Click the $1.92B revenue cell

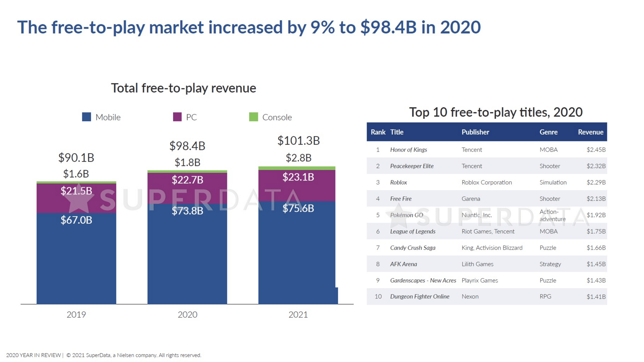click(x=596, y=215)
